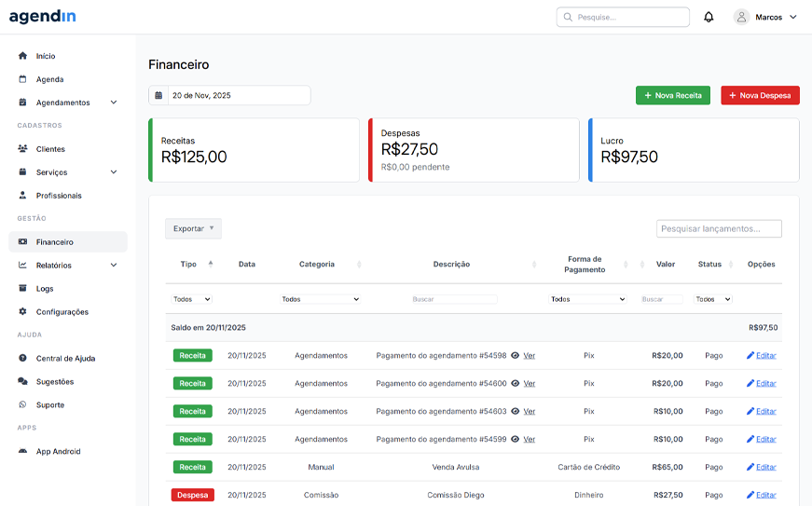This screenshot has height=506, width=812.
Task: Expand the Relatórios submenu chevron
Action: (x=114, y=266)
